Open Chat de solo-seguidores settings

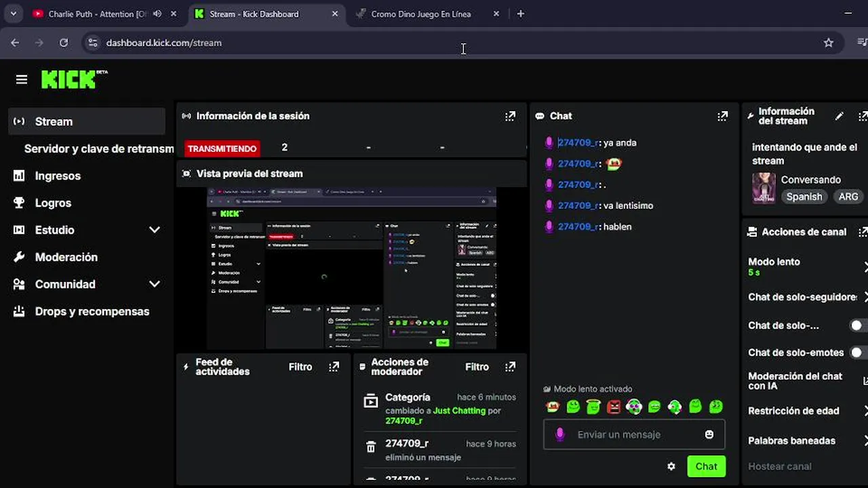pyautogui.click(x=807, y=297)
